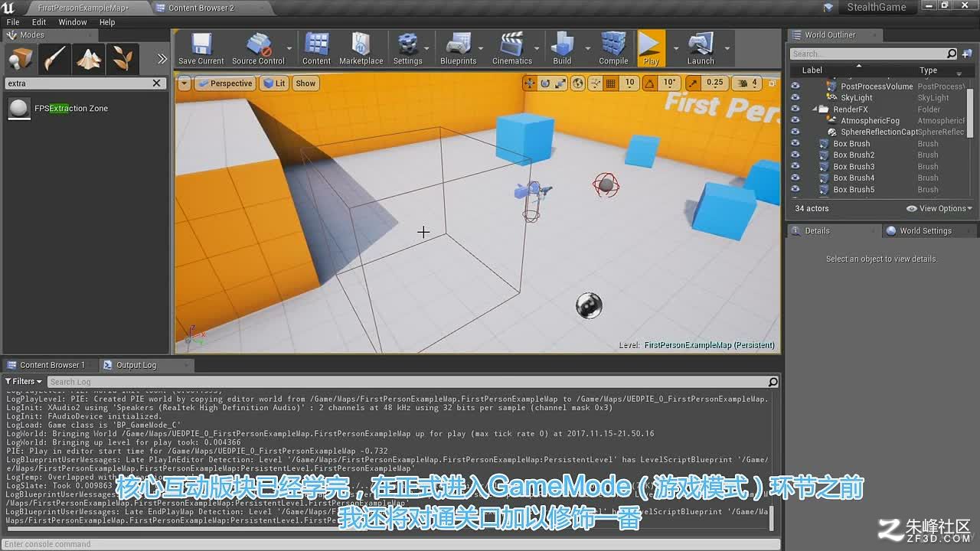Toggle visibility of RenderFX folder
The height and width of the screenshot is (551, 980).
795,109
